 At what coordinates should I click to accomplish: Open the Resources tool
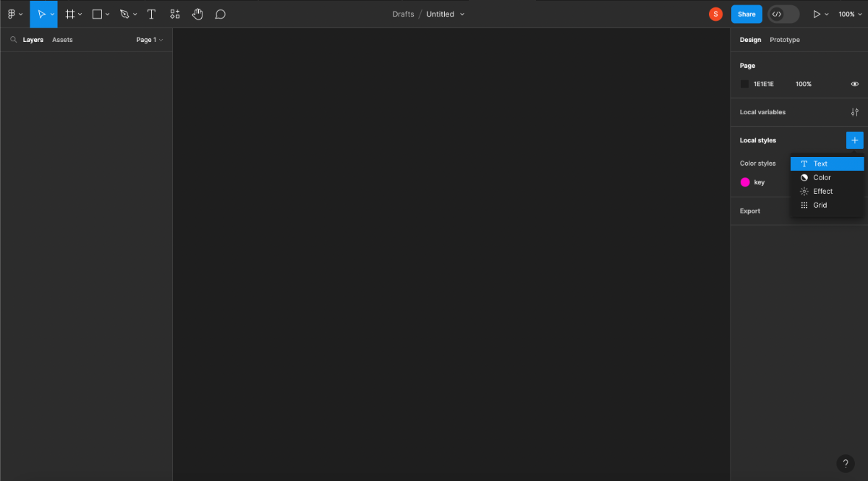(174, 14)
